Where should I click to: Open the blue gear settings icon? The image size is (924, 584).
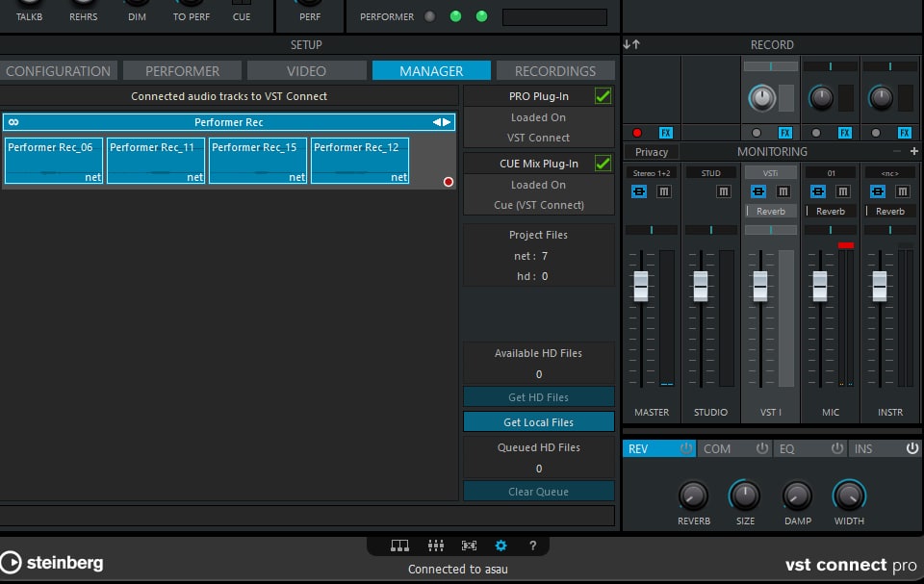tap(500, 546)
